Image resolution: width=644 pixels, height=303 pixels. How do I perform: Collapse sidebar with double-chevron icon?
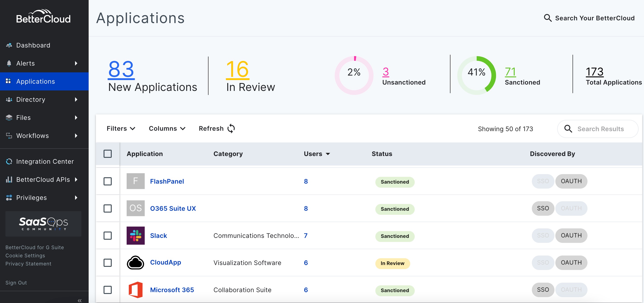tap(80, 300)
